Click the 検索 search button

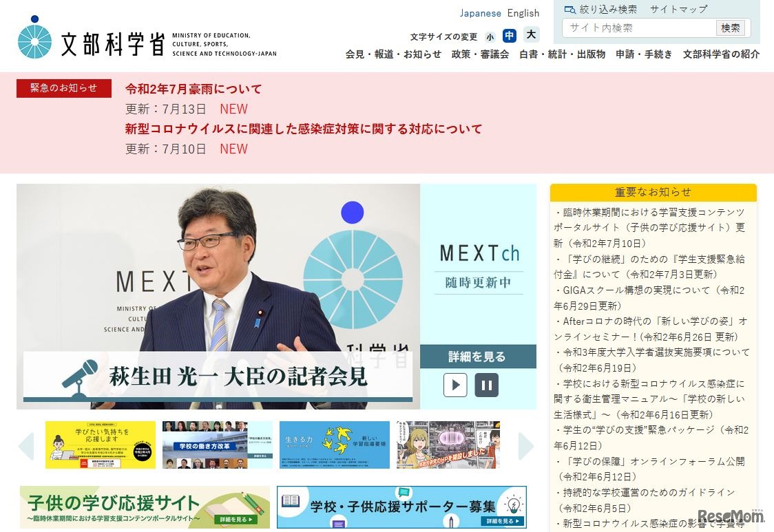(x=731, y=28)
